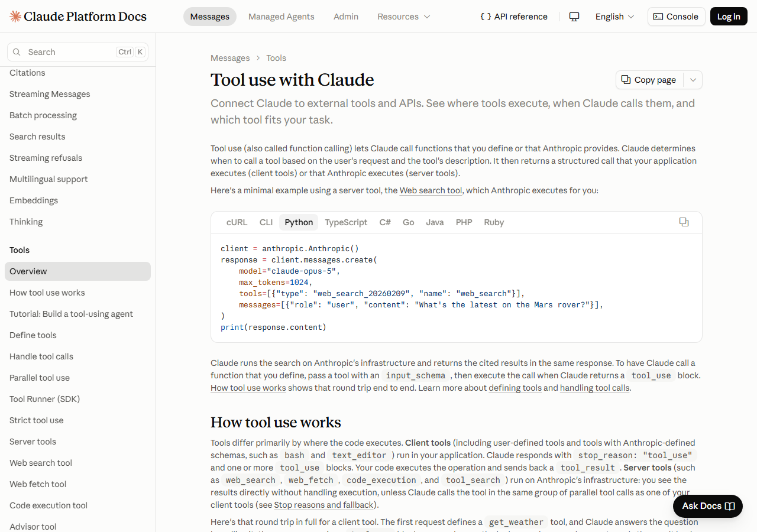The image size is (757, 532).
Task: Follow the defining tools link
Action: [x=515, y=388]
